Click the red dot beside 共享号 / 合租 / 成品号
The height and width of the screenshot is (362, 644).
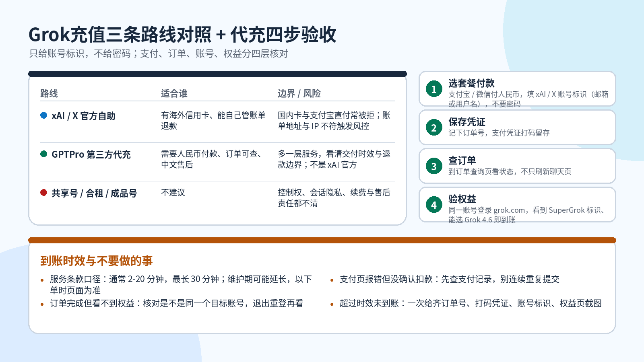pos(44,193)
